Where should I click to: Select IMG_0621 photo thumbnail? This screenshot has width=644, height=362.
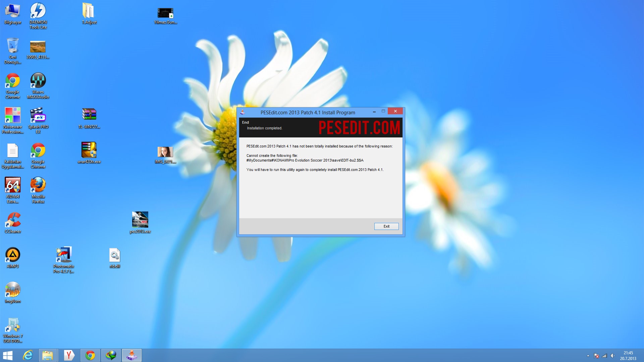pyautogui.click(x=165, y=155)
